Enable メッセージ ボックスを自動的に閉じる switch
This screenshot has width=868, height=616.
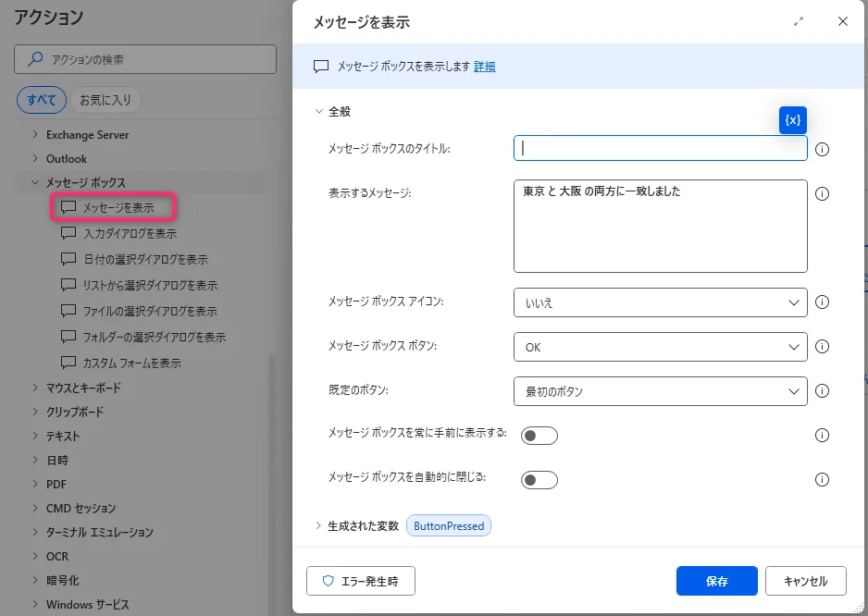539,480
